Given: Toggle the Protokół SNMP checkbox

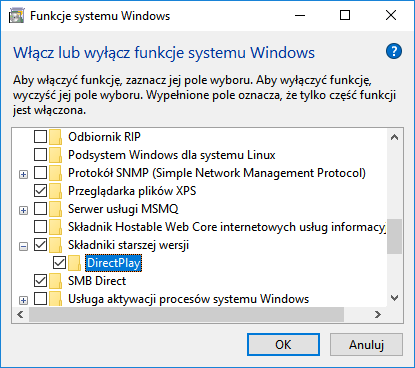Looking at the screenshot, I should 40,173.
